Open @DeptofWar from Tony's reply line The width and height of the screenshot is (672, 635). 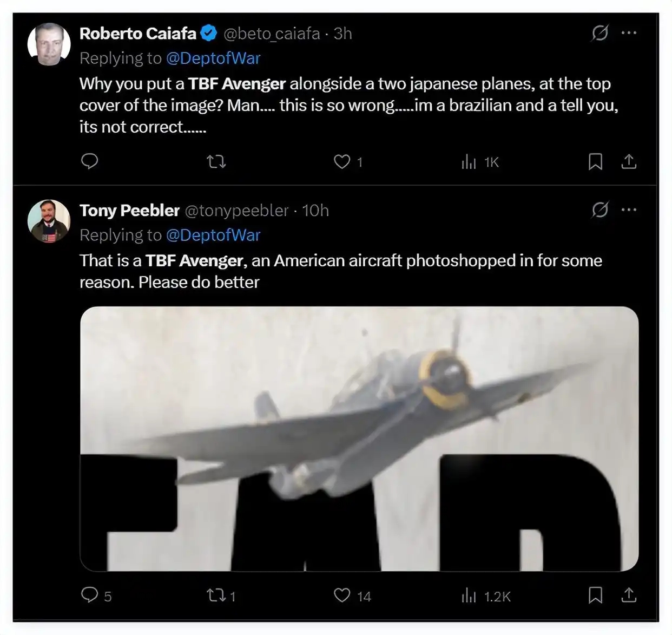point(214,235)
